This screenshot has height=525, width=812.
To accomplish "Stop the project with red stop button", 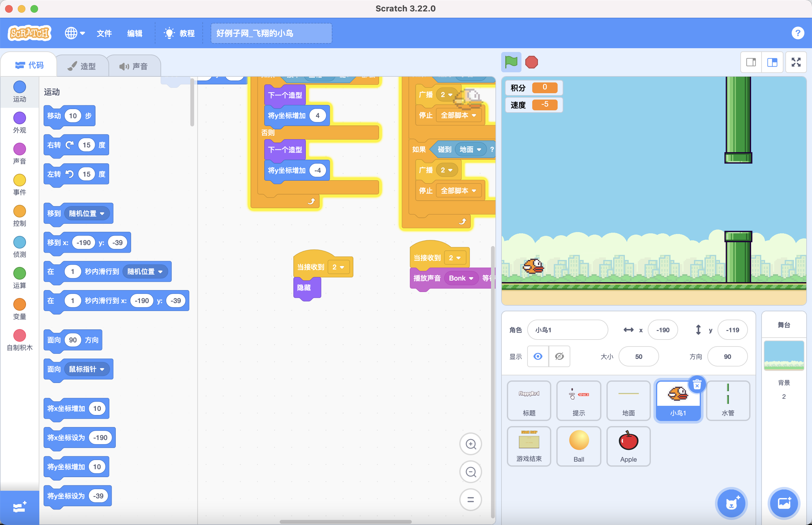I will [531, 62].
